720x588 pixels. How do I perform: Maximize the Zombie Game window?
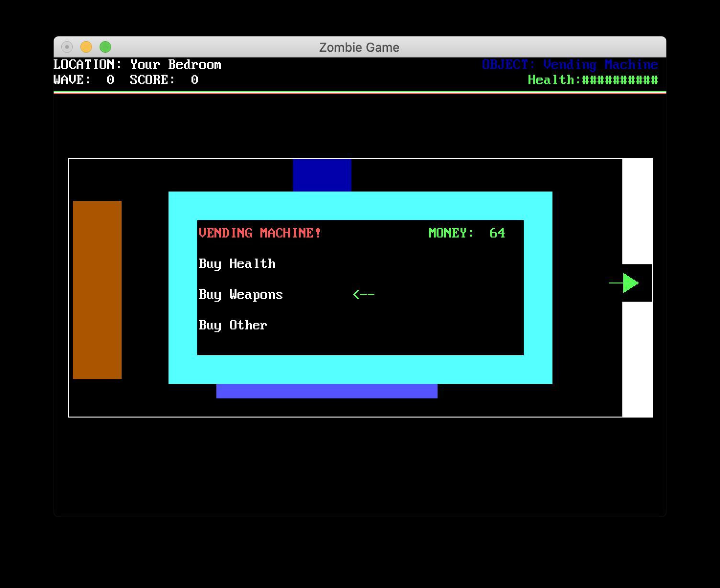click(x=105, y=47)
